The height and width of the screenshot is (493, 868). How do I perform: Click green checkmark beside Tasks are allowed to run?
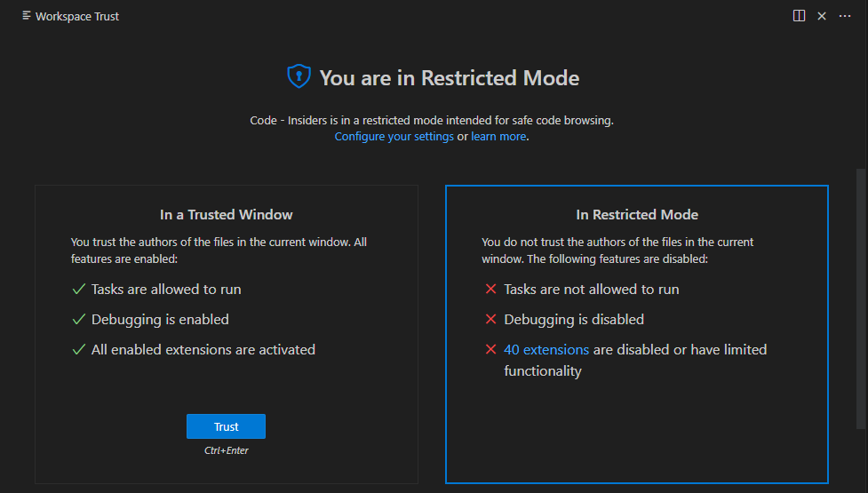(x=78, y=290)
